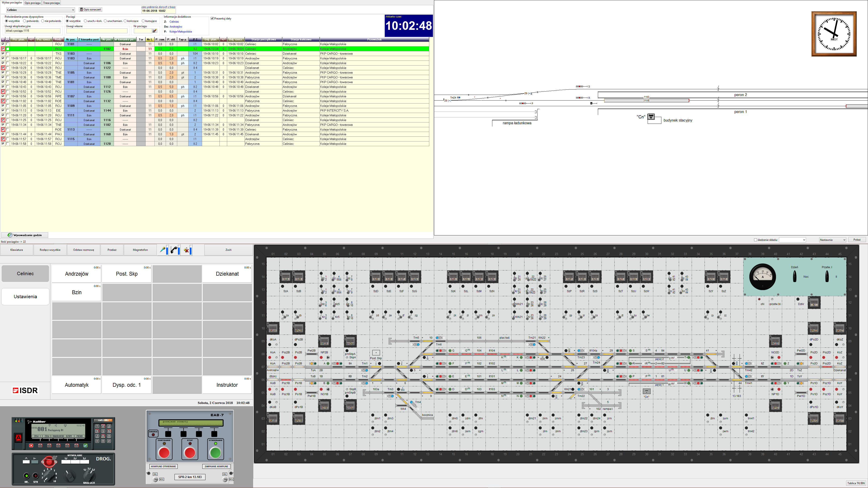Click the clear train number icon
The width and height of the screenshot is (868, 488).
(155, 31)
